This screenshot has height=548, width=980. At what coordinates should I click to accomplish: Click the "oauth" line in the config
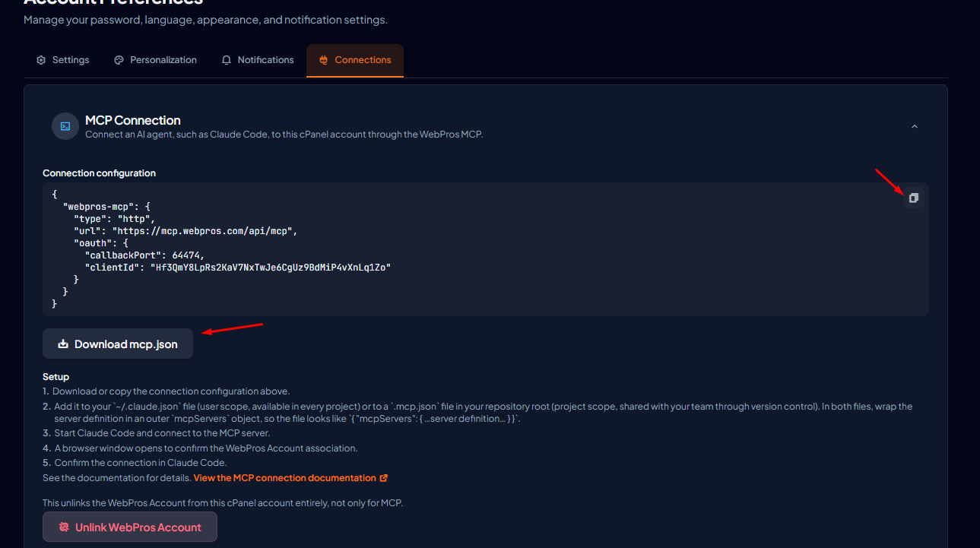tap(101, 243)
